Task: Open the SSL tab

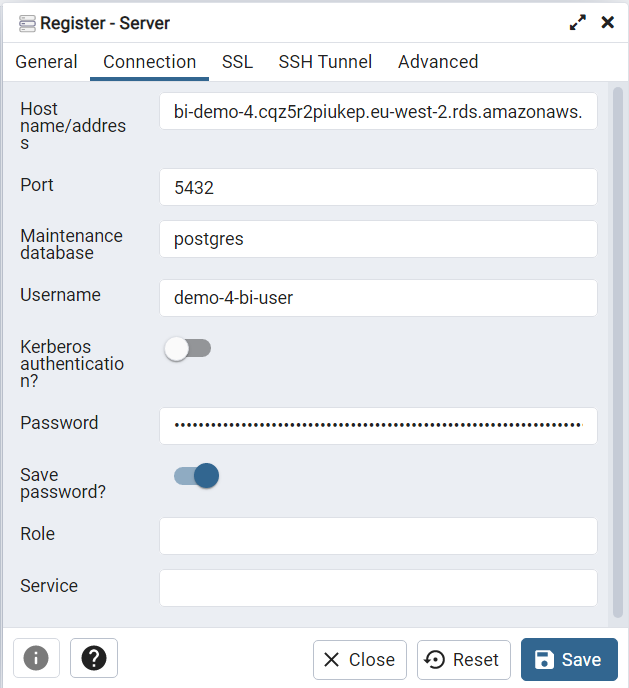Action: (237, 62)
